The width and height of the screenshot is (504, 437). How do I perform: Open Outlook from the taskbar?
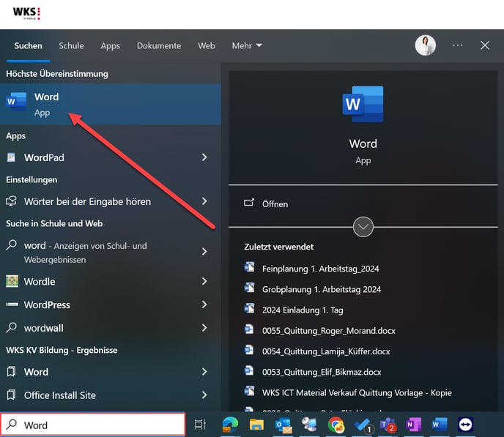283,425
